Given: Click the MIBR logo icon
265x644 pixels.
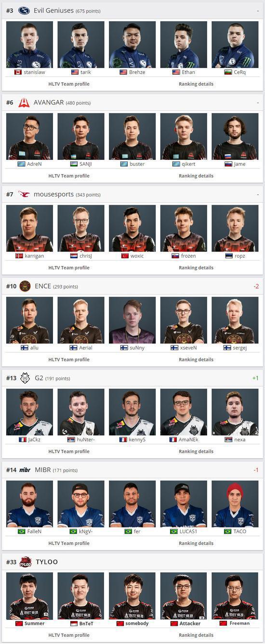Looking at the screenshot, I should [x=25, y=470].
